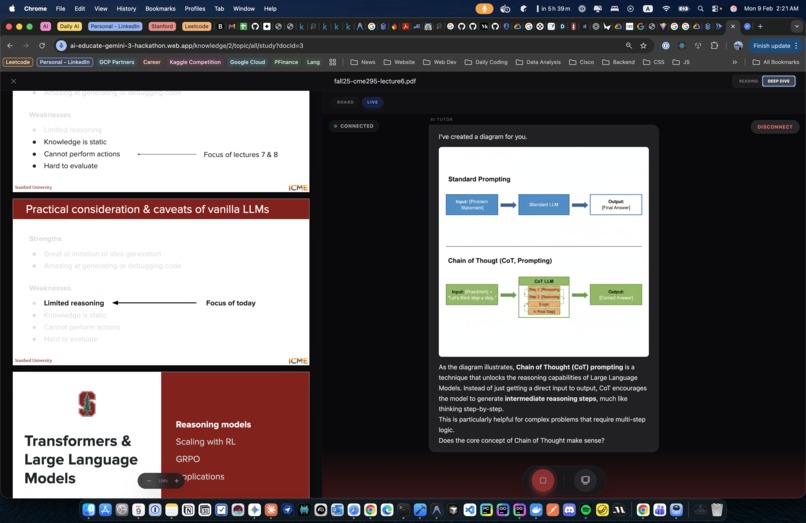Image resolution: width=806 pixels, height=523 pixels.
Task: Close the PDF study viewer with the X icon
Action: tap(14, 81)
